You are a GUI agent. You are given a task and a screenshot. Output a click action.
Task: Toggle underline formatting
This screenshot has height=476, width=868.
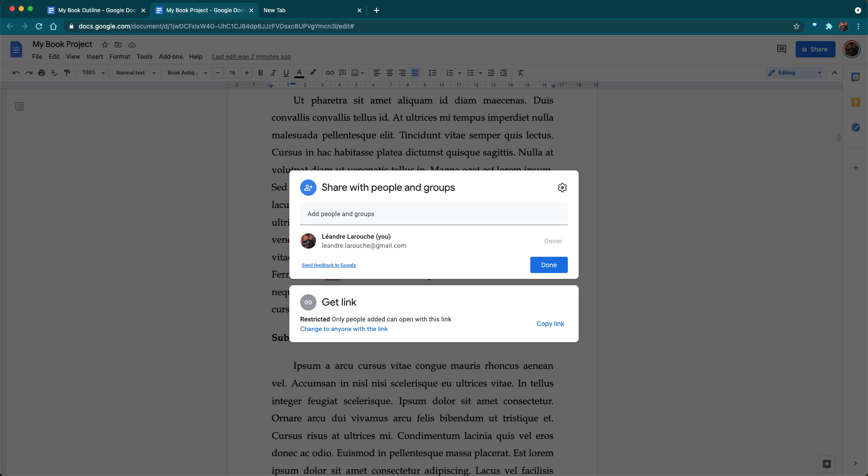click(286, 73)
